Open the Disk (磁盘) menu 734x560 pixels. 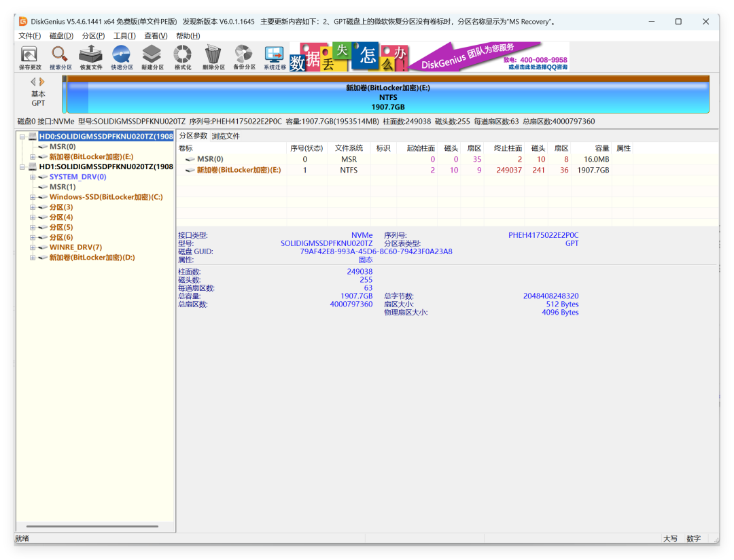61,36
